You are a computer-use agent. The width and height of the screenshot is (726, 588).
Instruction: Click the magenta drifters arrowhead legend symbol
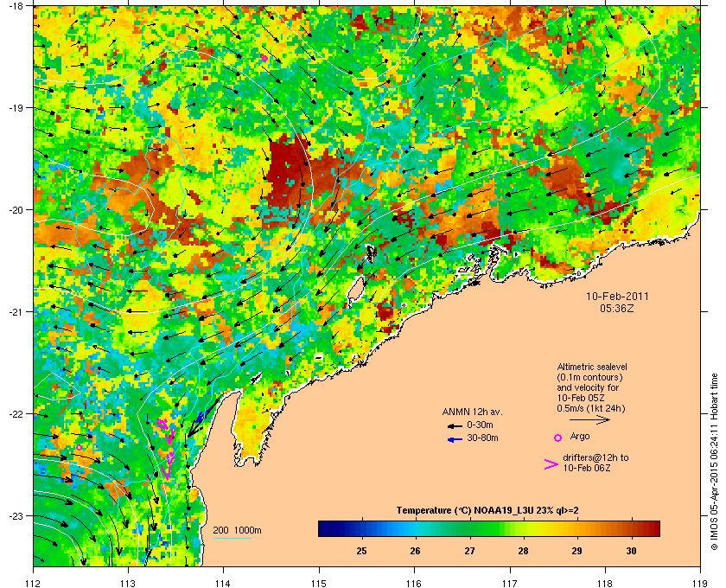click(551, 464)
